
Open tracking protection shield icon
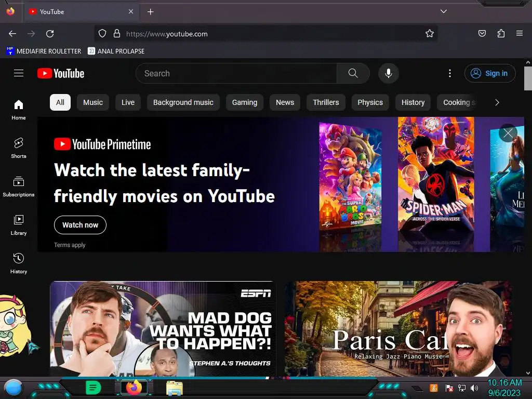click(x=102, y=34)
